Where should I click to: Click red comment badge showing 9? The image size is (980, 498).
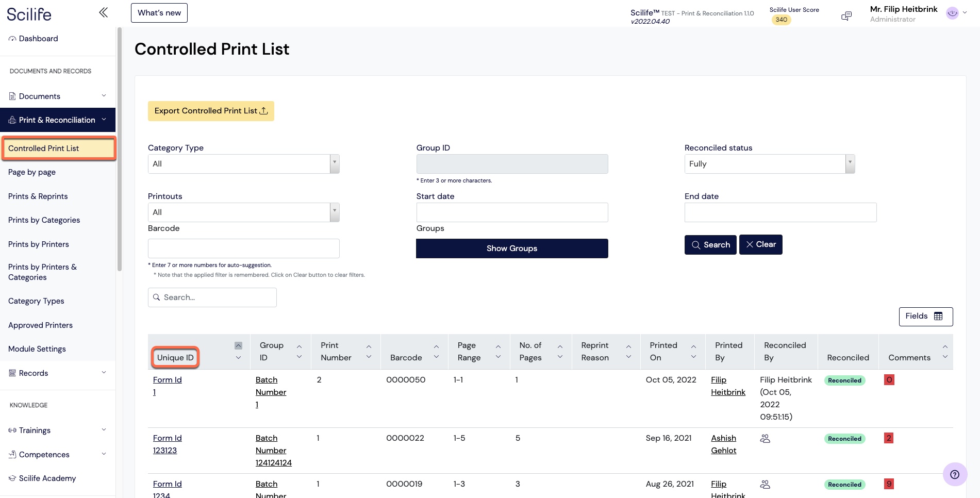(x=888, y=484)
